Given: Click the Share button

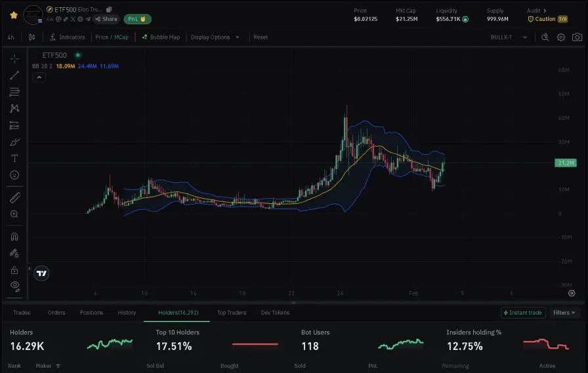Looking at the screenshot, I should coord(106,19).
